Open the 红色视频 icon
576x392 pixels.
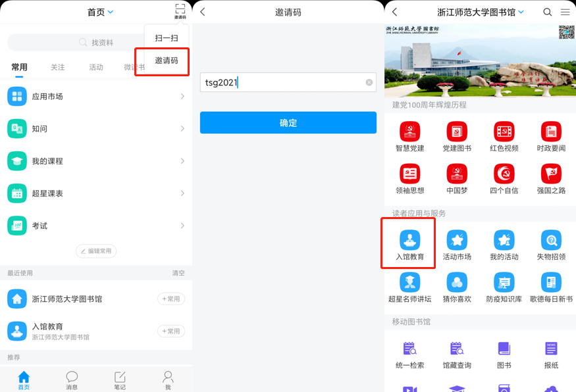click(x=504, y=132)
